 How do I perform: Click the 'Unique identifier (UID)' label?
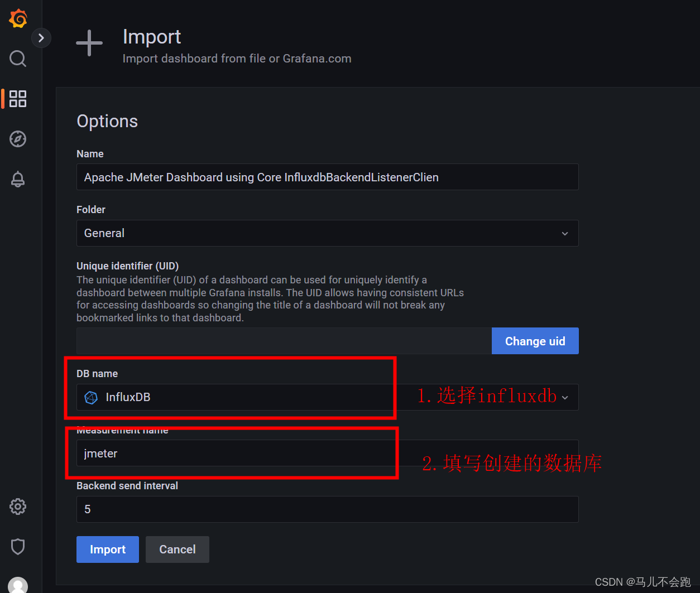[128, 266]
